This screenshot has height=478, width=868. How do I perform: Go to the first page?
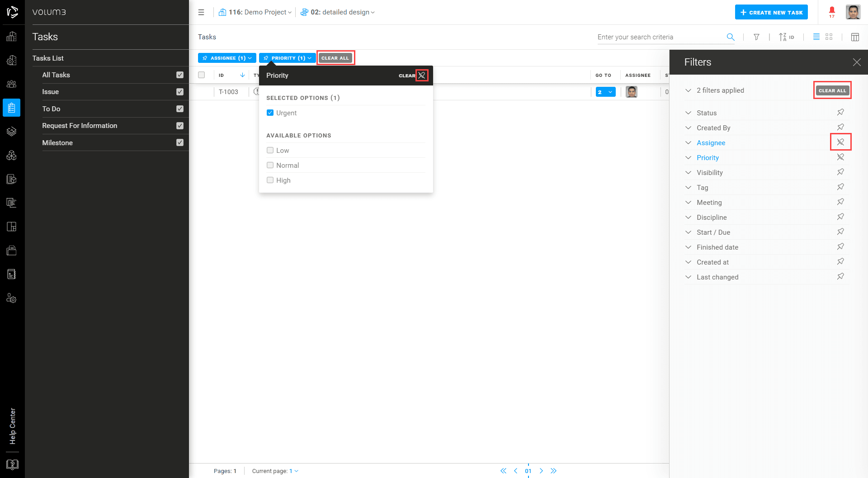(503, 471)
